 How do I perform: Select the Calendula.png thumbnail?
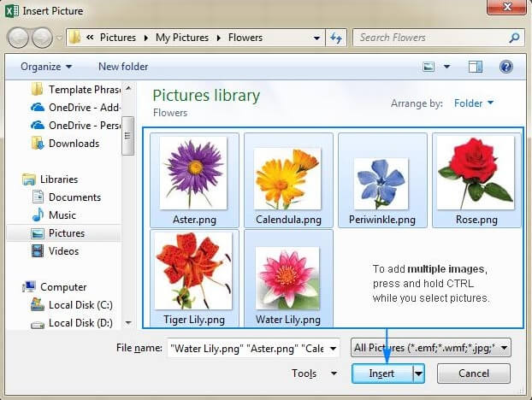click(x=287, y=179)
